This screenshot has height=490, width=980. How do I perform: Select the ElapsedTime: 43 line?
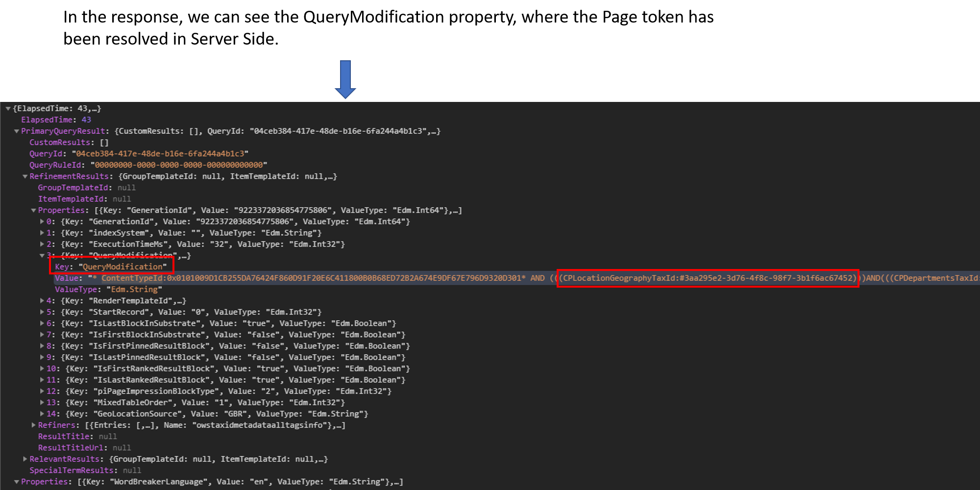point(56,120)
